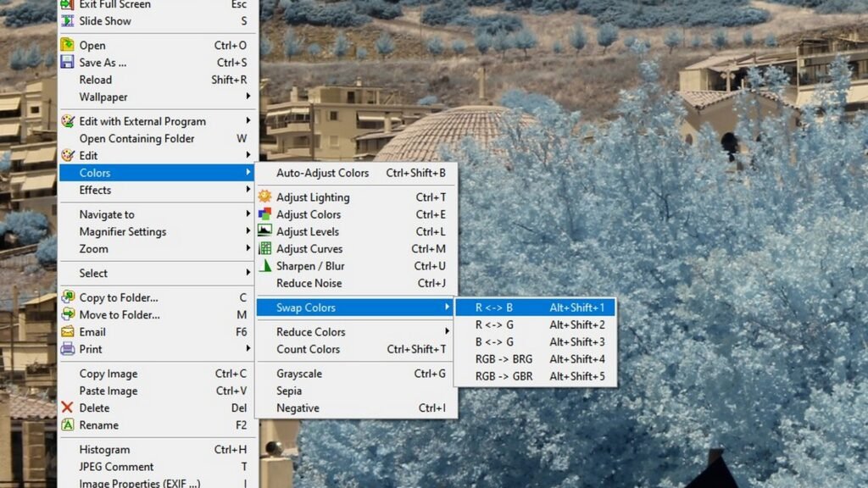Expand the Magnifier Settings submenu arrow
868x488 pixels.
click(x=248, y=230)
